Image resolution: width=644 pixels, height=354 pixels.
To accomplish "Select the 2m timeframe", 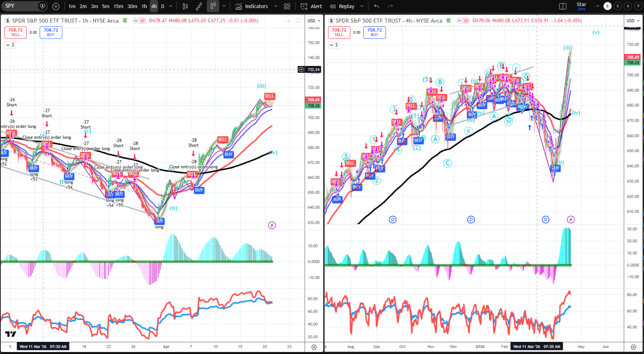I will tap(83, 6).
